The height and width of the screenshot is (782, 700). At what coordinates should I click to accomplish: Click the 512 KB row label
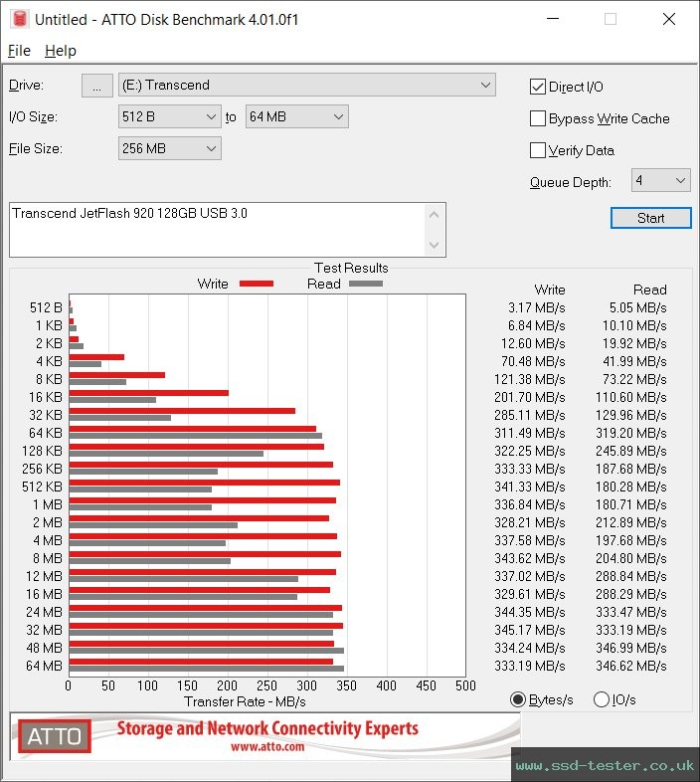(42, 487)
